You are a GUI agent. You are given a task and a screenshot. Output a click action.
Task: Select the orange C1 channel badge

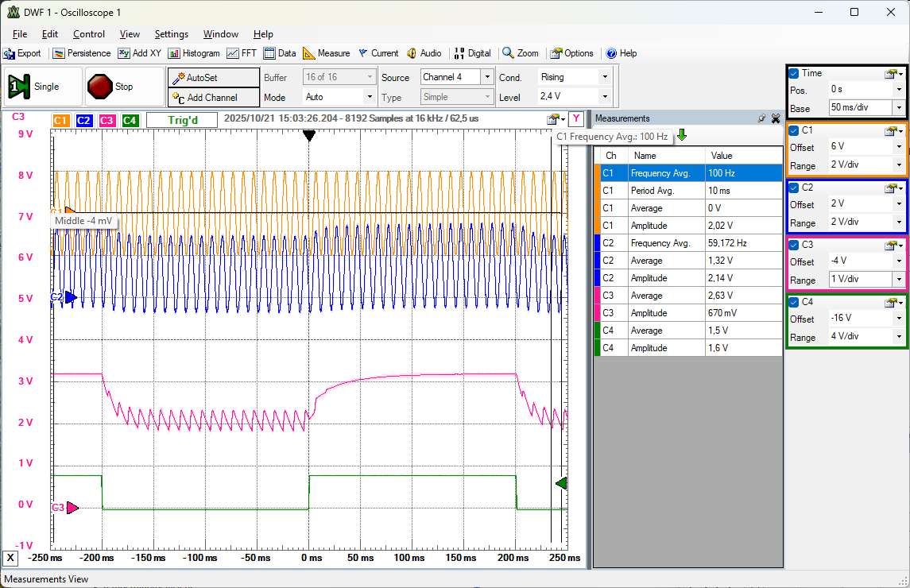(61, 121)
